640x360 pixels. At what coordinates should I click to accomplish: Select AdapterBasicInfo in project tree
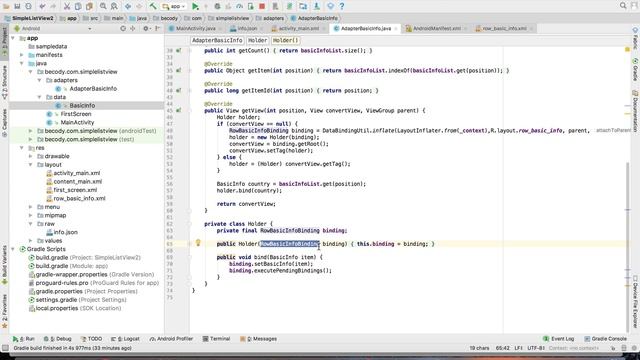(x=93, y=89)
